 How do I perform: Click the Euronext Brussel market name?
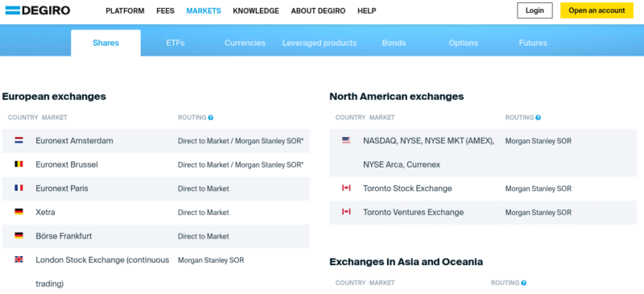pyautogui.click(x=67, y=164)
